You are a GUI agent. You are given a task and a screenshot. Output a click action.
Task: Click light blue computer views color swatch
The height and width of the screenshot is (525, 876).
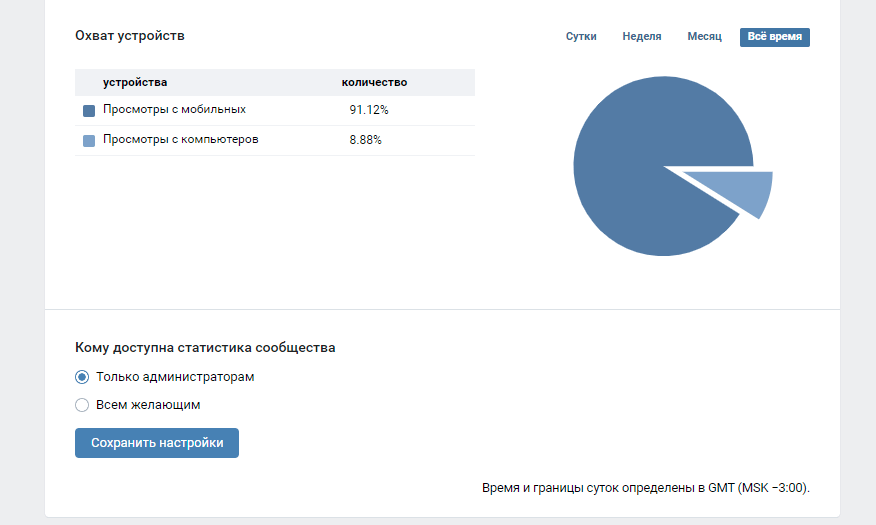pos(89,141)
